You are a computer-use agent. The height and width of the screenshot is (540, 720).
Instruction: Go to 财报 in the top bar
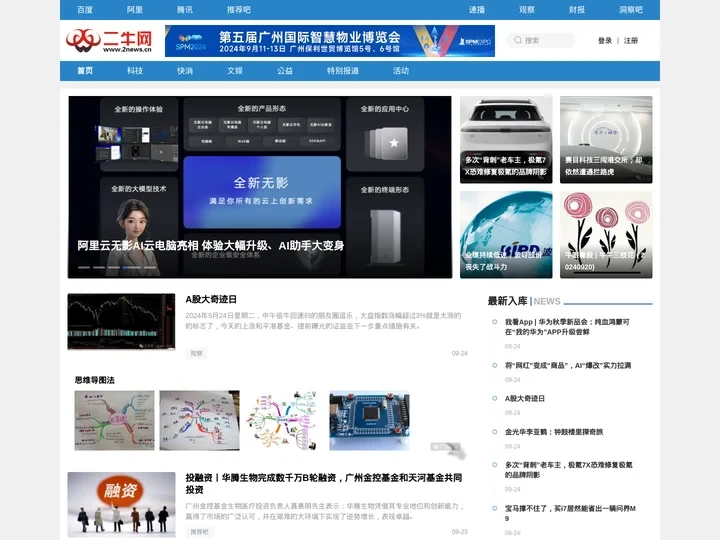click(x=577, y=10)
